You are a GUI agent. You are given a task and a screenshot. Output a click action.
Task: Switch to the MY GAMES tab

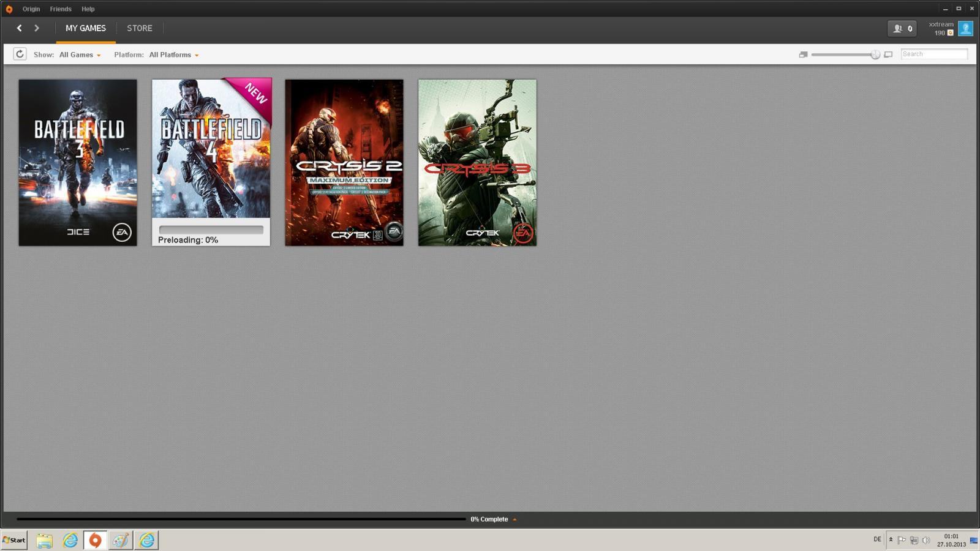(86, 28)
